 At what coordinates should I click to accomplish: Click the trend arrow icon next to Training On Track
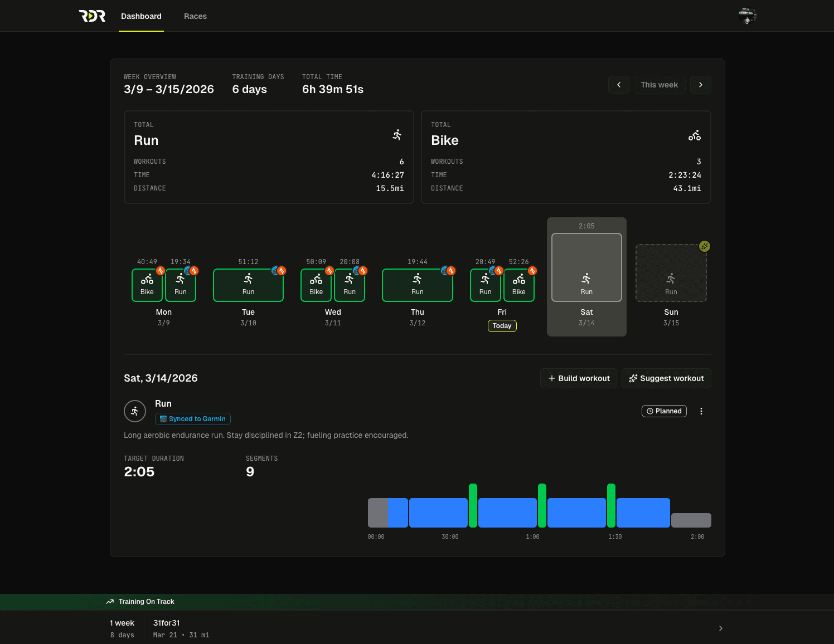[x=109, y=602]
